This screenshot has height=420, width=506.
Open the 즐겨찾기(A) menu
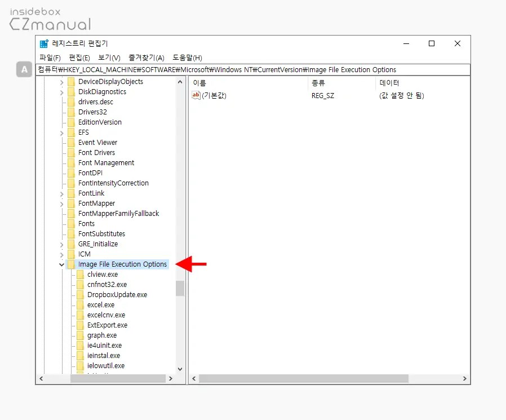point(147,58)
